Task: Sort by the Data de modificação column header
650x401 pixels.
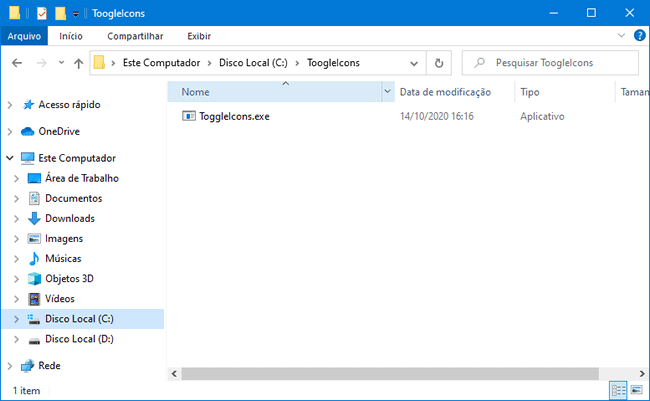Action: tap(445, 92)
